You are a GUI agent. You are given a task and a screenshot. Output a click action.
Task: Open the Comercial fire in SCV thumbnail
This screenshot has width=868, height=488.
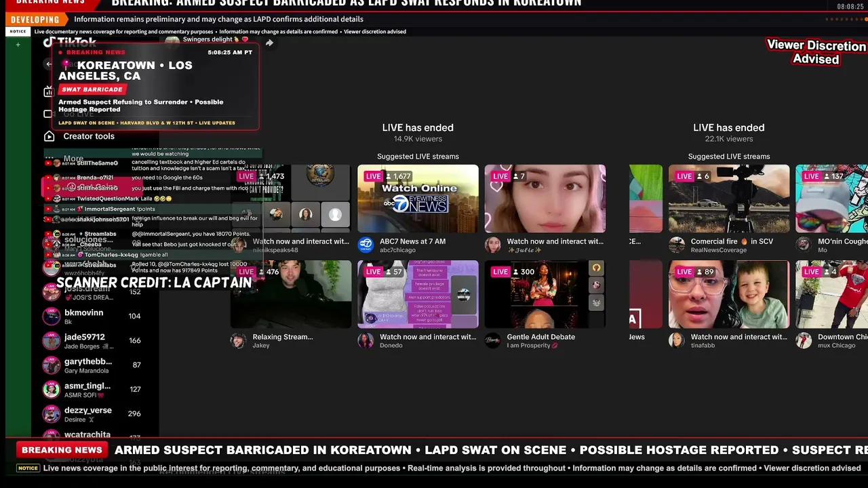click(729, 199)
